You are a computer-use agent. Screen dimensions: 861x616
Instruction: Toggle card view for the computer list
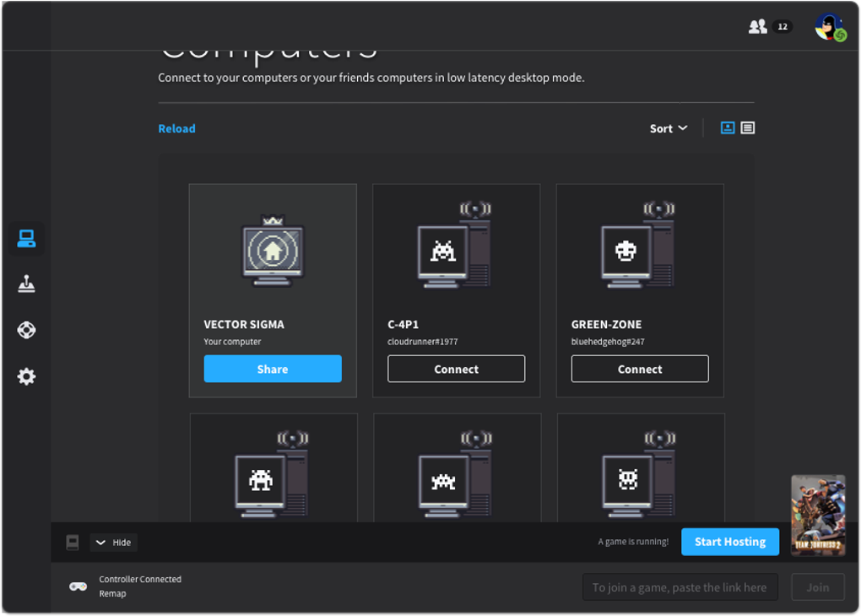point(727,127)
